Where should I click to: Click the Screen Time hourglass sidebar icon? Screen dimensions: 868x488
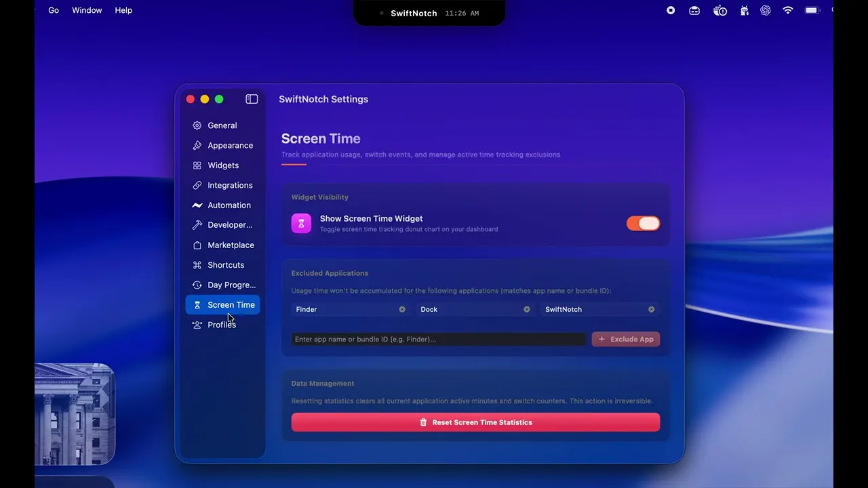click(x=197, y=305)
